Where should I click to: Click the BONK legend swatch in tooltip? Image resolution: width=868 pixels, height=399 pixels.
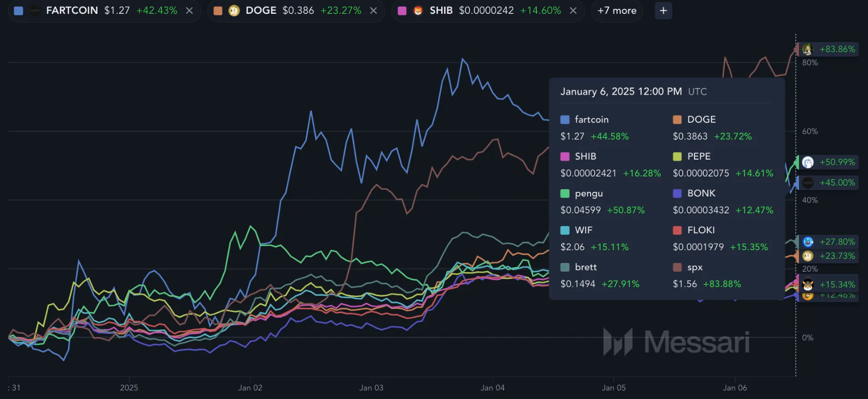click(677, 193)
